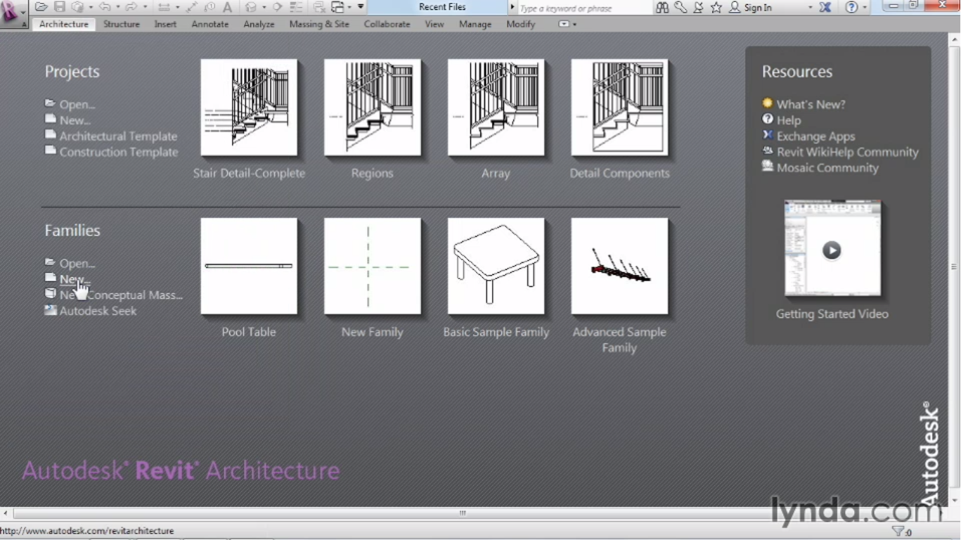The image size is (980, 540).
Task: Open the Subscription Center key icon
Action: pos(681,7)
